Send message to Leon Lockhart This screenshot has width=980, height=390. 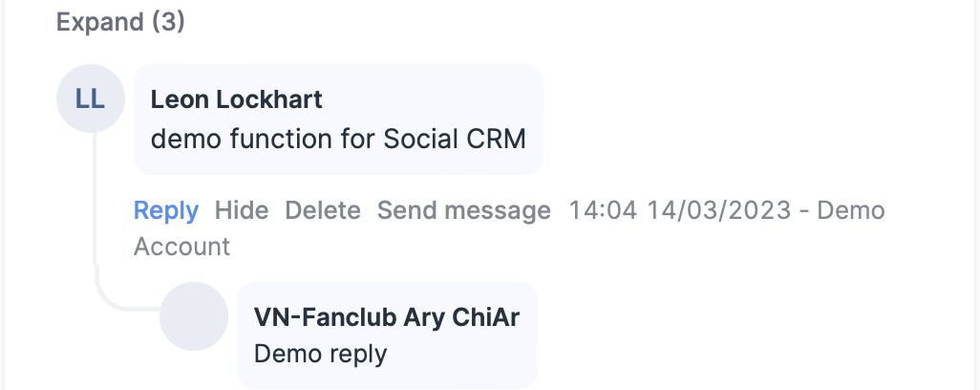click(463, 210)
